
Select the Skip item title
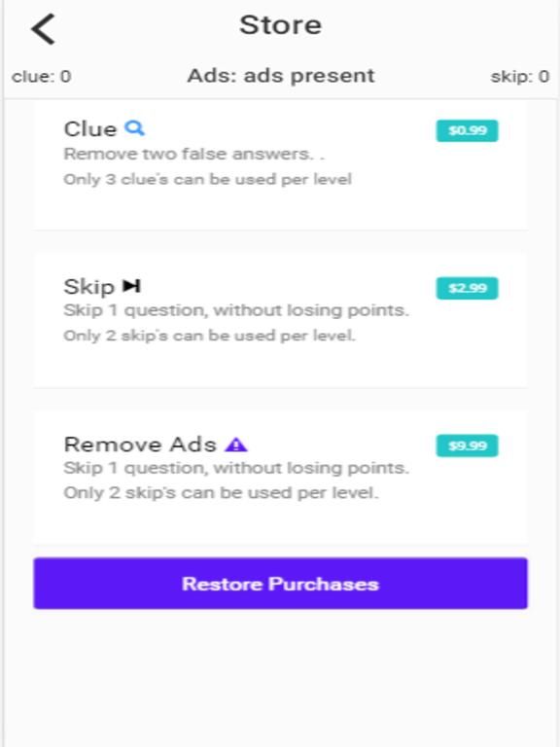pos(89,287)
